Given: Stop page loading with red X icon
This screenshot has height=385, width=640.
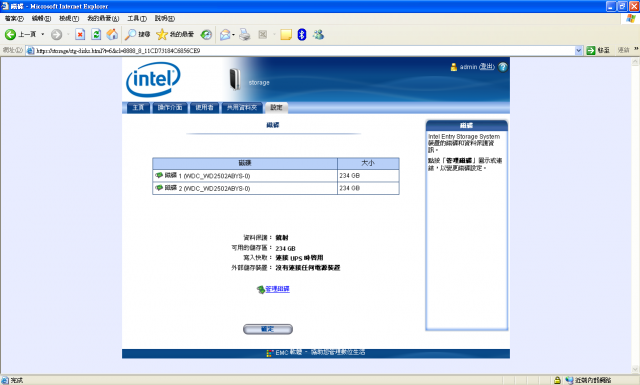Looking at the screenshot, I should pos(80,35).
